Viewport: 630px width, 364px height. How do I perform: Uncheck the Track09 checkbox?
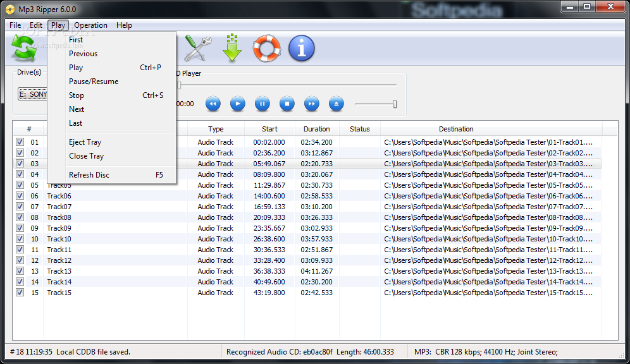click(x=20, y=228)
